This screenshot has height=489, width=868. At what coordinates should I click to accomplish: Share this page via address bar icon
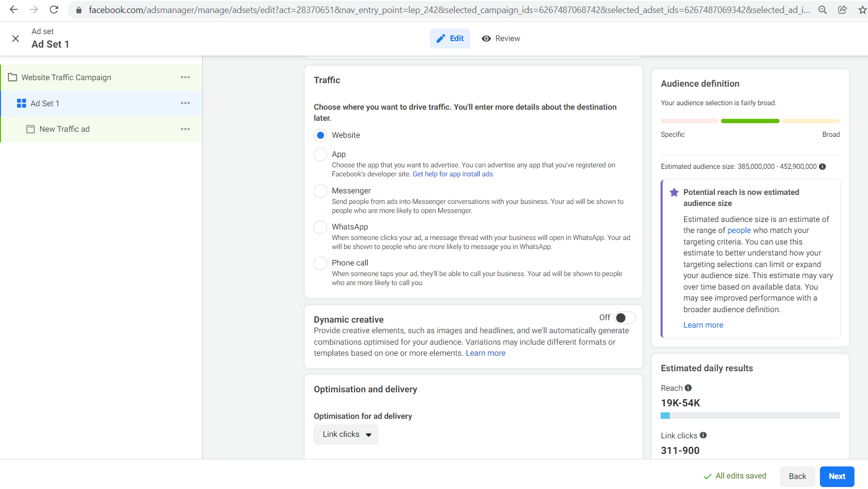(x=842, y=10)
